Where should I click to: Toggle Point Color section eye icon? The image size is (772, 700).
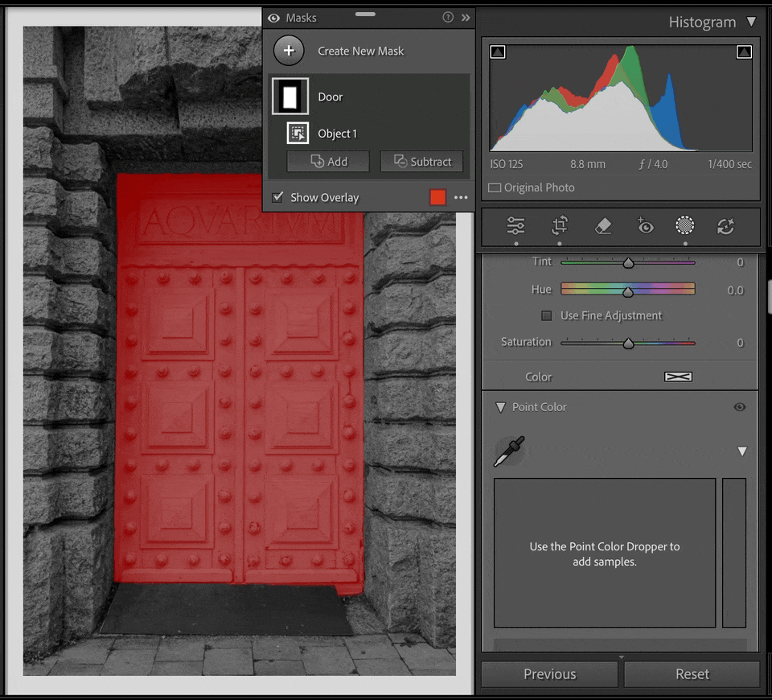pos(740,407)
